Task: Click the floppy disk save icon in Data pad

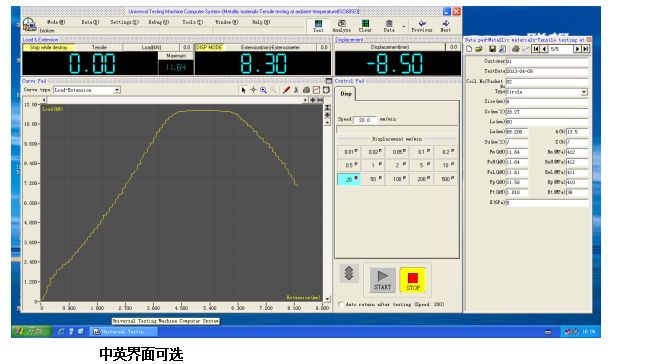Action: click(492, 49)
